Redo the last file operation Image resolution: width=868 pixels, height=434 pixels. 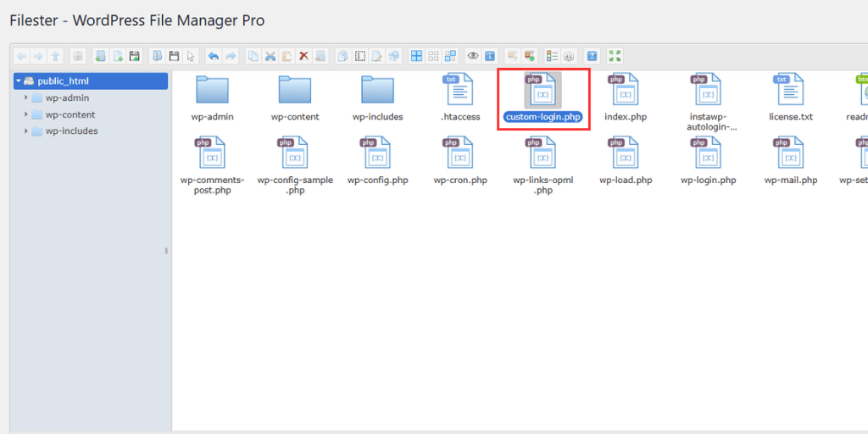pyautogui.click(x=231, y=56)
